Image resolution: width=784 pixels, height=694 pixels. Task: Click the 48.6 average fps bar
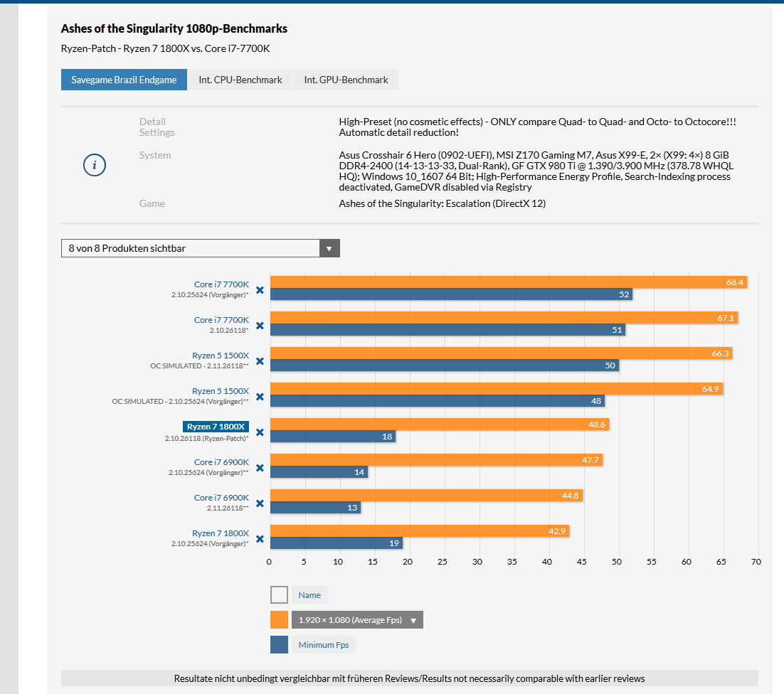[440, 425]
